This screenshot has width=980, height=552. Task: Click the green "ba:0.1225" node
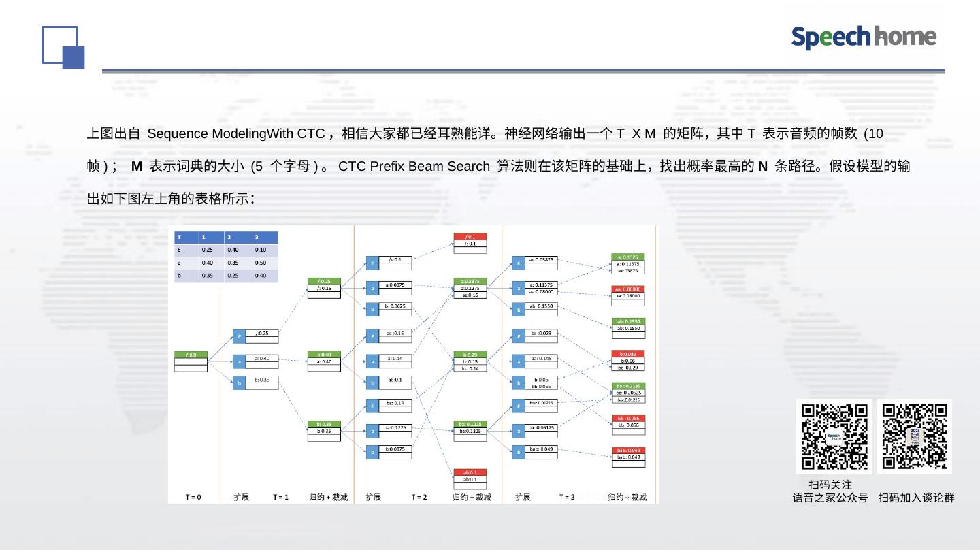tap(470, 424)
